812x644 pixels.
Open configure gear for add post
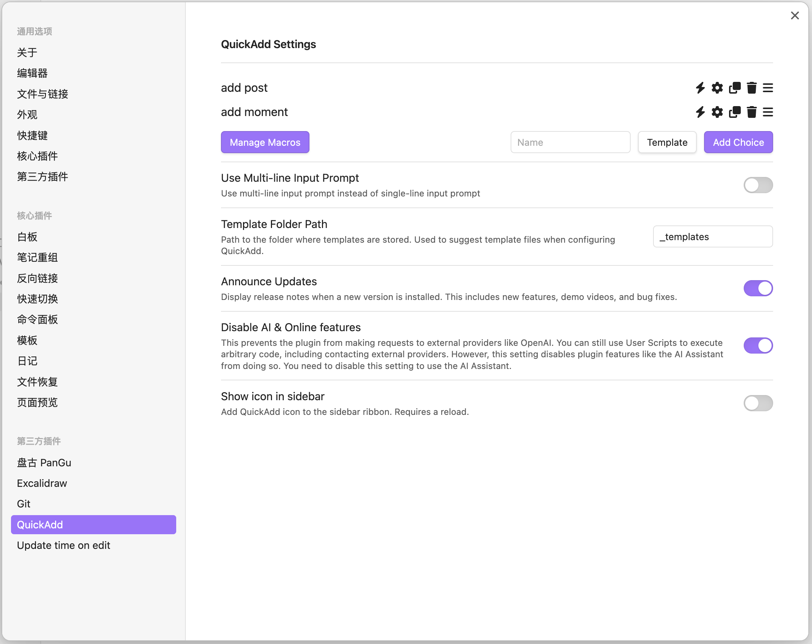pyautogui.click(x=717, y=88)
